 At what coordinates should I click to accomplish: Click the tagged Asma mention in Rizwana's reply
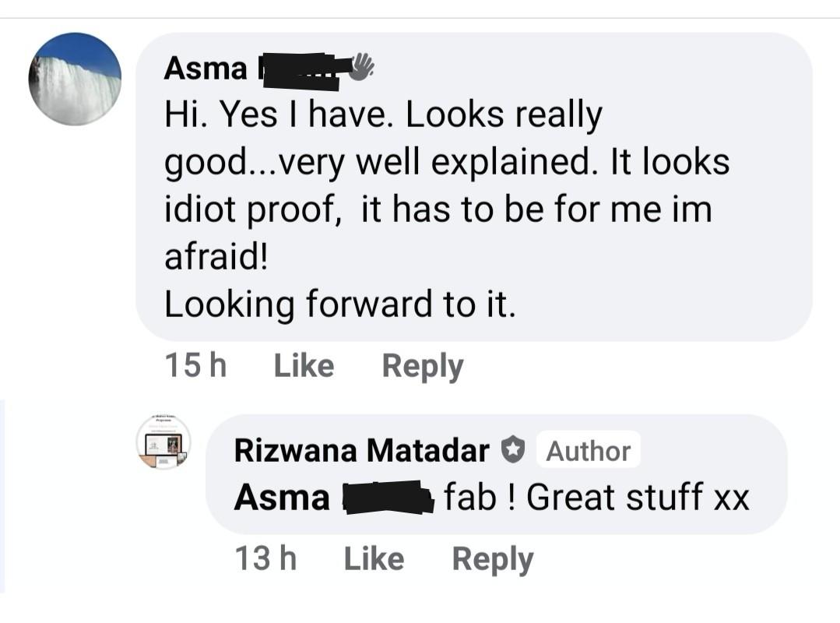click(x=282, y=498)
